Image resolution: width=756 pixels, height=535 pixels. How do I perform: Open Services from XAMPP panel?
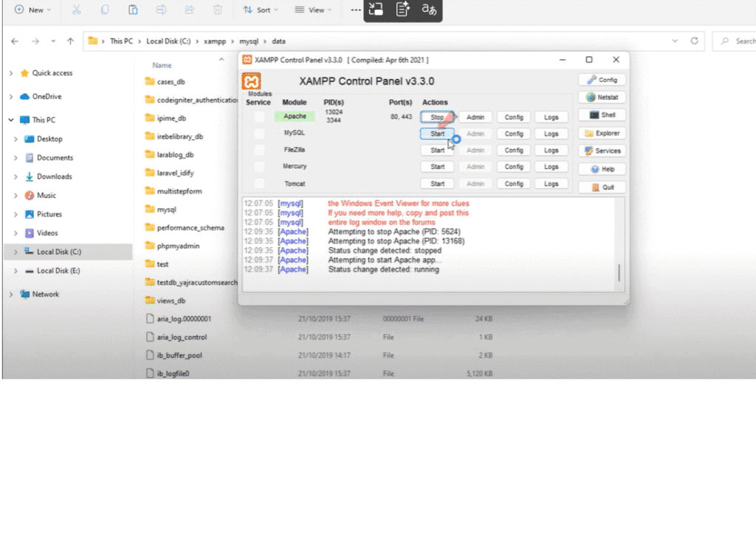(x=602, y=151)
